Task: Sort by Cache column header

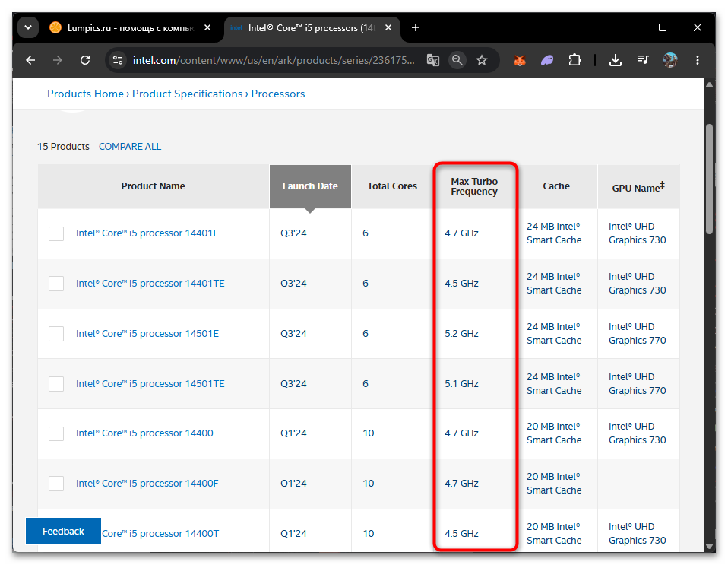Action: coord(556,186)
